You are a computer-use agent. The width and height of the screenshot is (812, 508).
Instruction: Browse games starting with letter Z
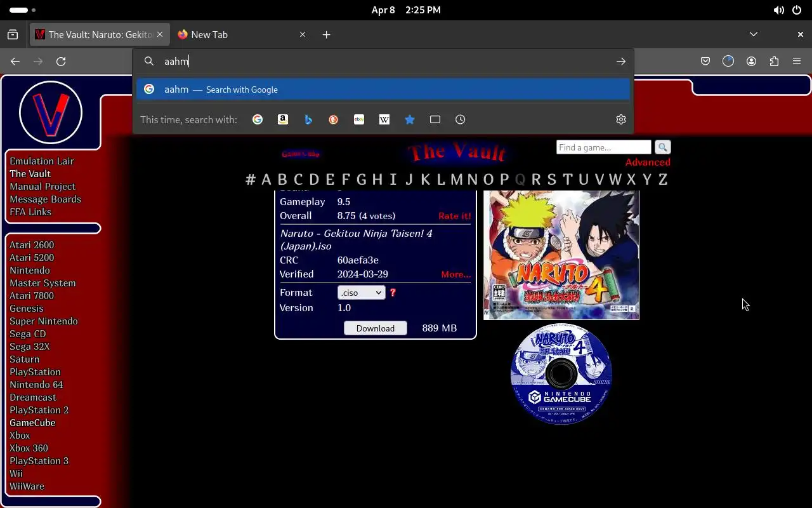point(663,179)
